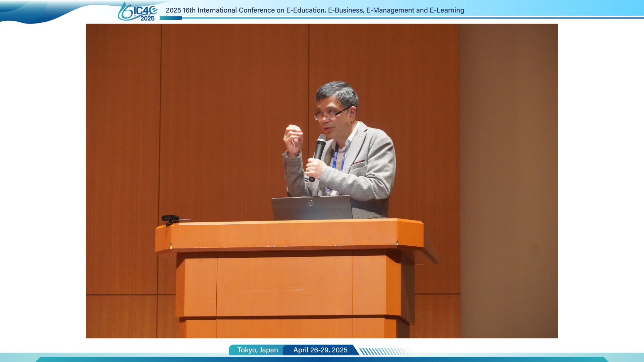The width and height of the screenshot is (644, 362).
Task: Click the webcam on the podium edge
Action: tap(170, 218)
